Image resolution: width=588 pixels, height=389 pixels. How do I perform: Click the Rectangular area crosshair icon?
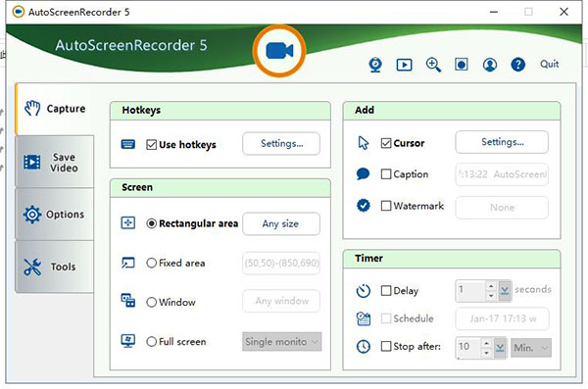tap(127, 222)
